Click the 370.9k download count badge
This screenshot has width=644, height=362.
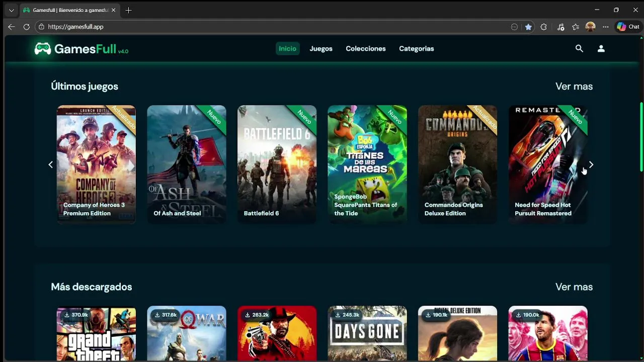click(75, 315)
